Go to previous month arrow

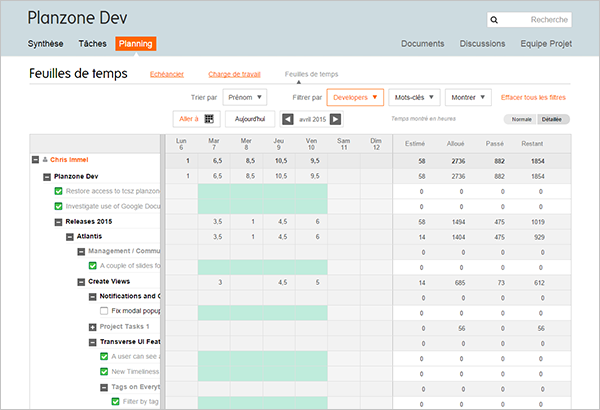[x=288, y=119]
